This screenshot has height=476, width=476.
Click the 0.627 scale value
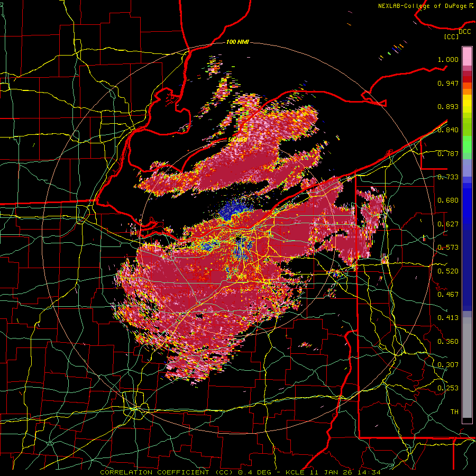448,224
